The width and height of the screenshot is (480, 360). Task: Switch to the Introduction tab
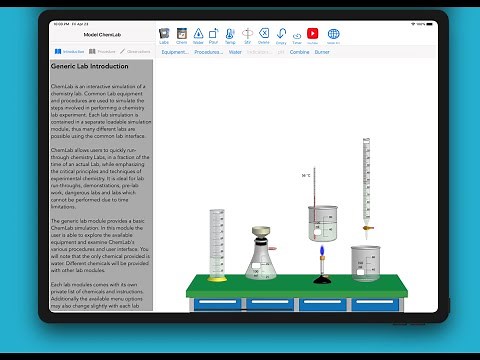coord(69,51)
